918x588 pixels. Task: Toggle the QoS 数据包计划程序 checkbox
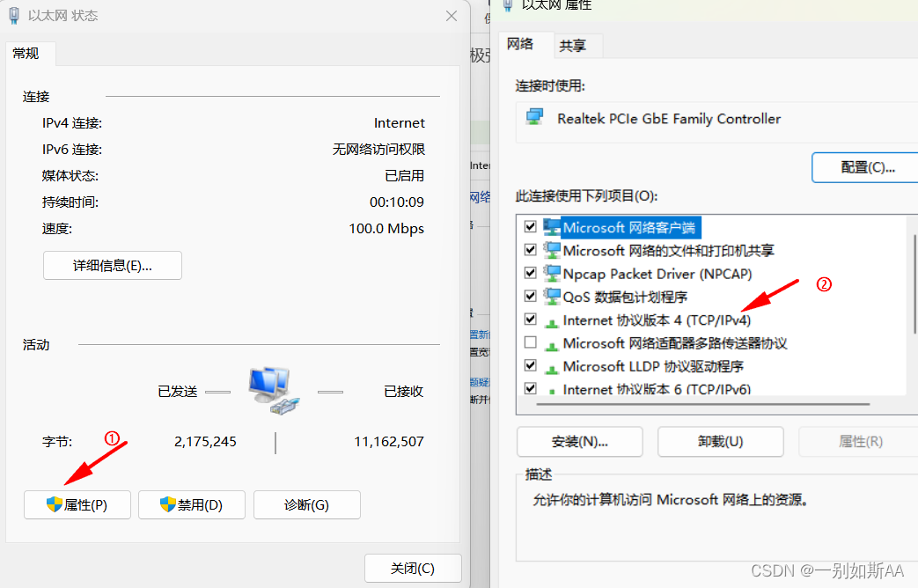531,296
